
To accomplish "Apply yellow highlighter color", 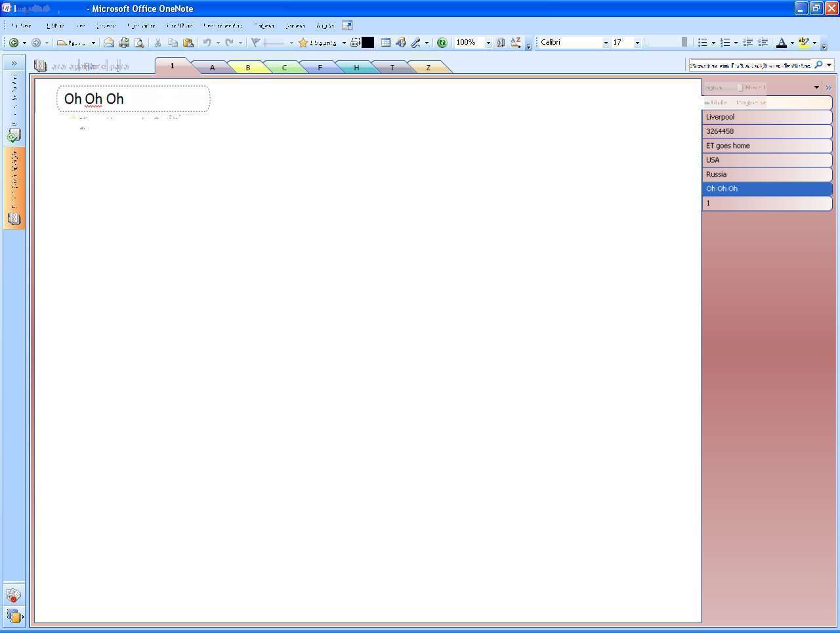I will pos(804,43).
